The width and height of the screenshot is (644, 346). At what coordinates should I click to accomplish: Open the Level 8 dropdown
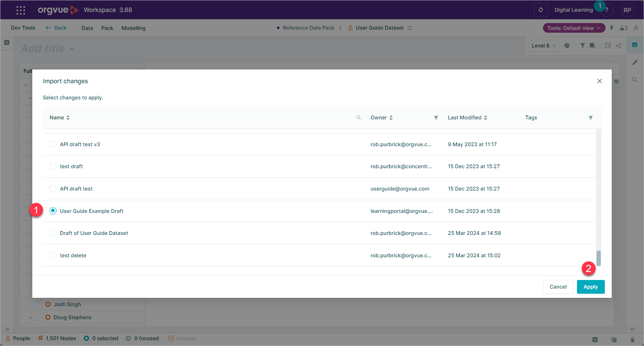(x=544, y=46)
